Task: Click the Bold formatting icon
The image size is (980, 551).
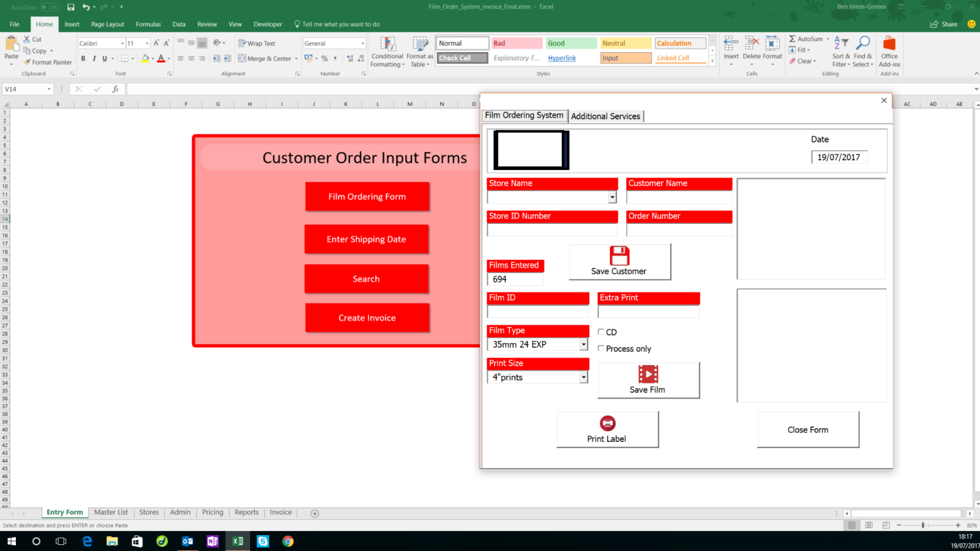Action: point(83,59)
